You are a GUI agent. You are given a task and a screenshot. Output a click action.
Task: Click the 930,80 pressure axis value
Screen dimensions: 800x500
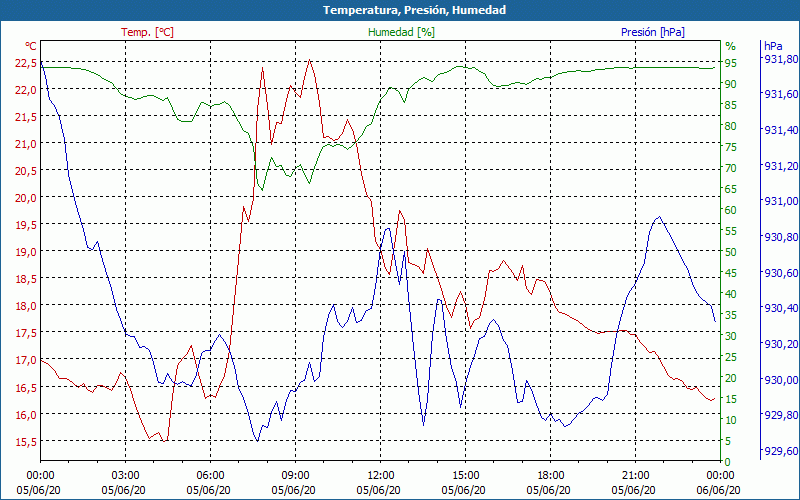pyautogui.click(x=781, y=237)
